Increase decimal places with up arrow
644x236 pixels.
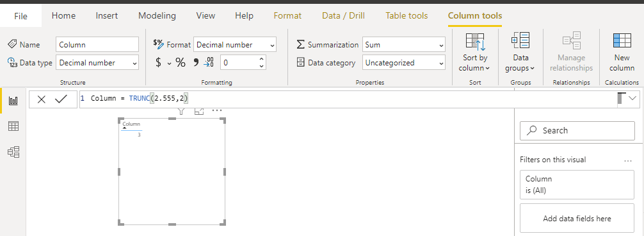[262, 59]
